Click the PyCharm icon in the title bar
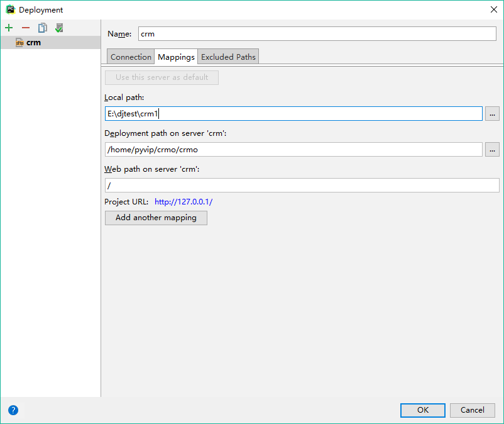Screen dimensions: 504x424 (x=11, y=9)
